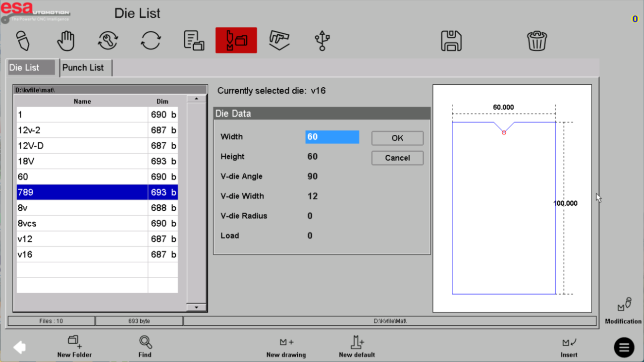Open the hamburger menu button
Viewport: 644px width, 362px height.
tap(624, 348)
